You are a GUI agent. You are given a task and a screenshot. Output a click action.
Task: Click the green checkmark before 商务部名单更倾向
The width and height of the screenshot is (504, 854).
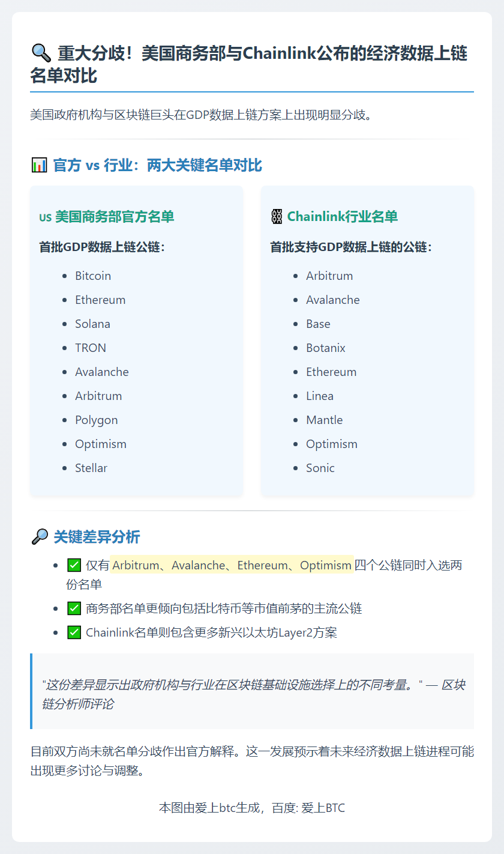click(74, 608)
